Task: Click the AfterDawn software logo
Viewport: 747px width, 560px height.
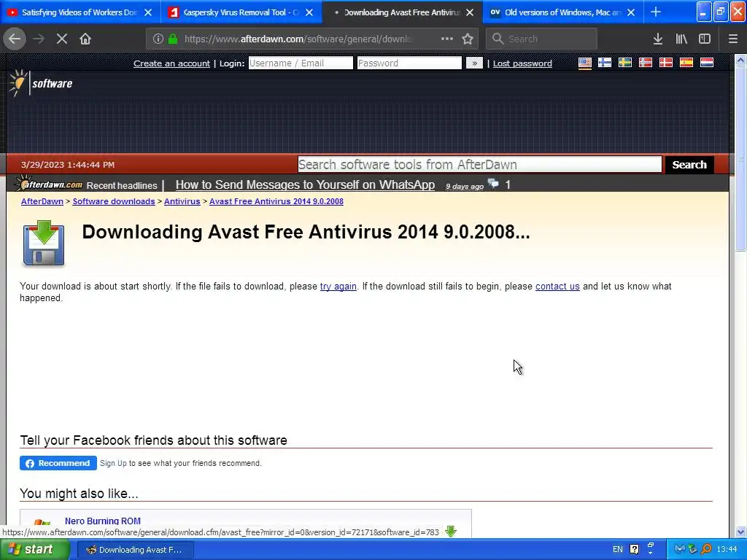Action: (41, 83)
